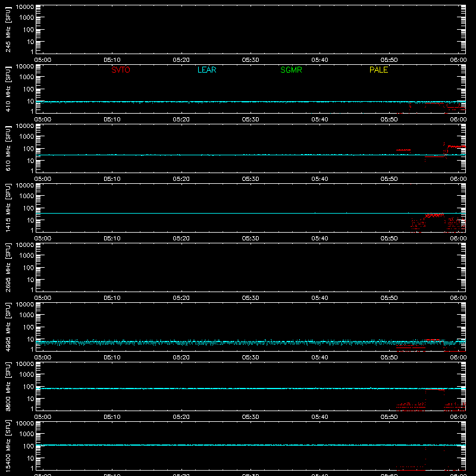476x476 pixels.
Task: Select the '245 MHz [SFU]' axis title
Action: (x=8, y=30)
